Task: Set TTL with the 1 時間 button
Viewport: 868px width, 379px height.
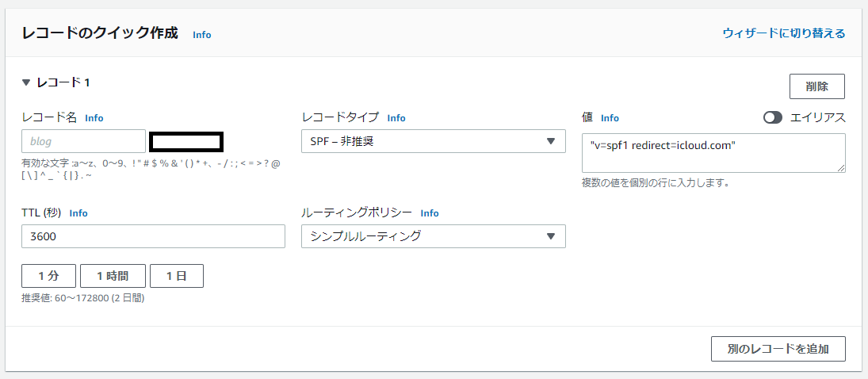Action: pyautogui.click(x=113, y=276)
